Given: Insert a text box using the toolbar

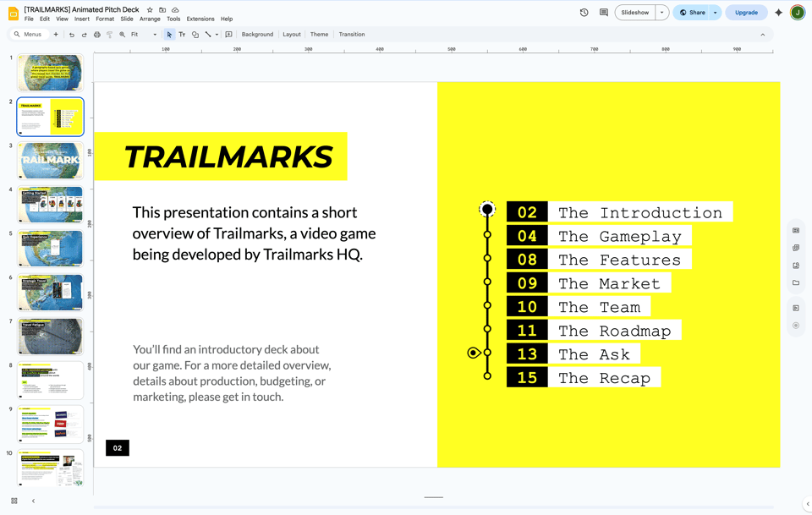Looking at the screenshot, I should click(x=183, y=34).
